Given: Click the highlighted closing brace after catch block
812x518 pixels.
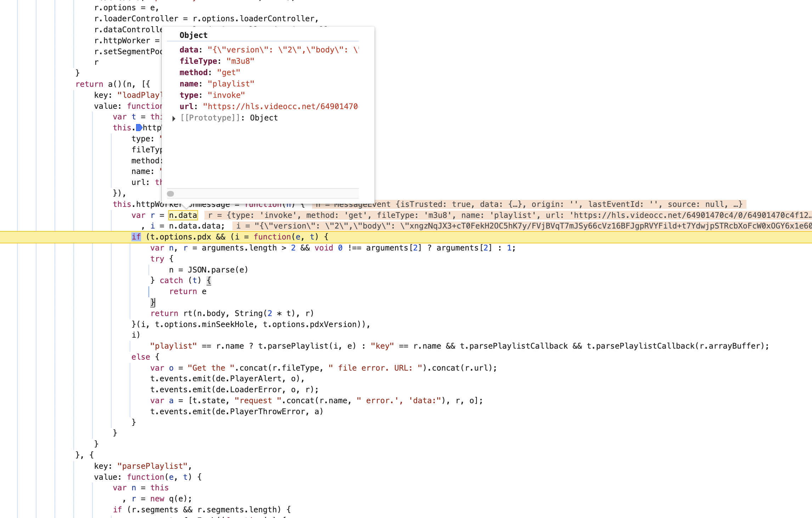Looking at the screenshot, I should [153, 302].
